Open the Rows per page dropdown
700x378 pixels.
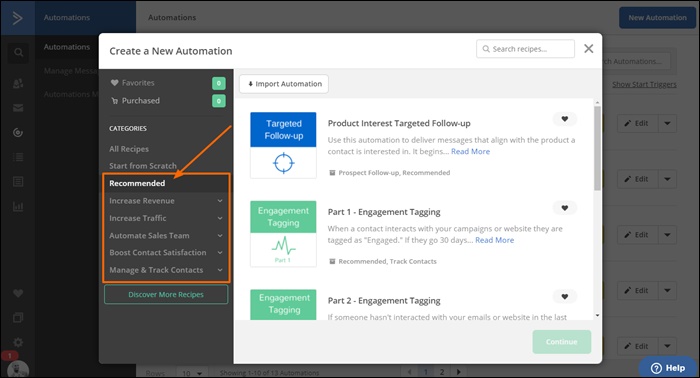pyautogui.click(x=192, y=373)
